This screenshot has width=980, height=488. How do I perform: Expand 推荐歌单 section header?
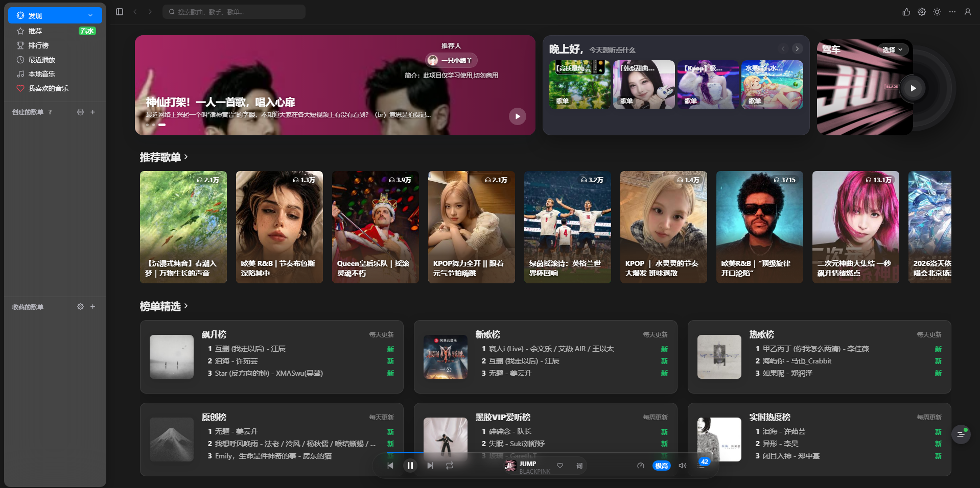[x=164, y=157]
